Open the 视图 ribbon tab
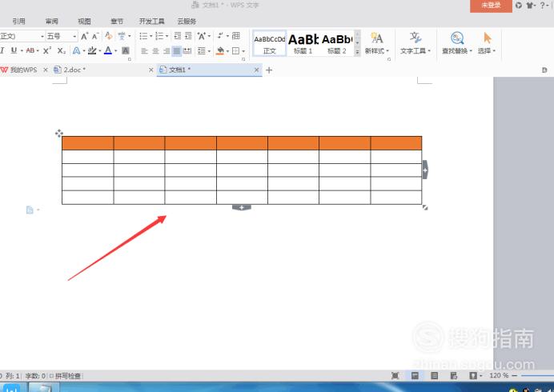The width and height of the screenshot is (554, 392). click(x=84, y=21)
